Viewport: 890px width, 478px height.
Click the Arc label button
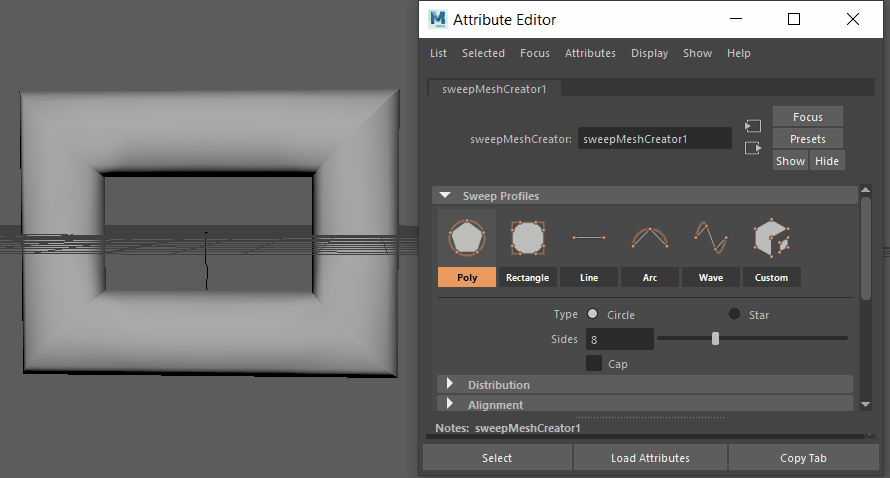tap(650, 278)
